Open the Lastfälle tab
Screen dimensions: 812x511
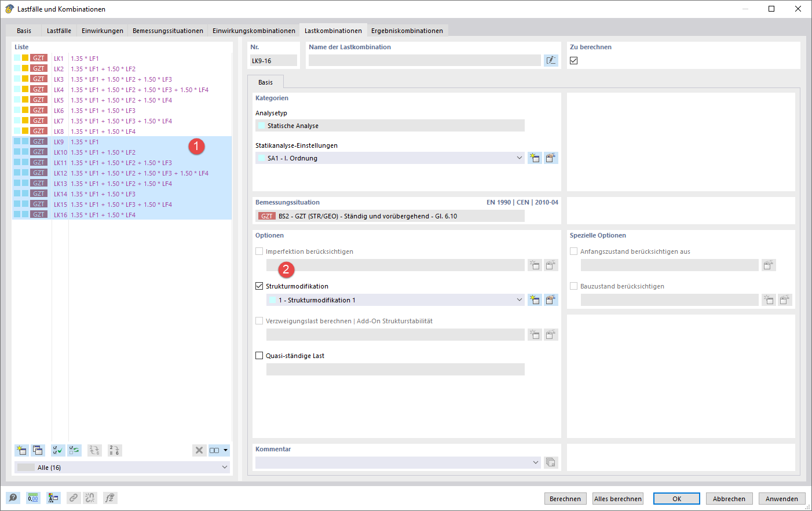[59, 31]
